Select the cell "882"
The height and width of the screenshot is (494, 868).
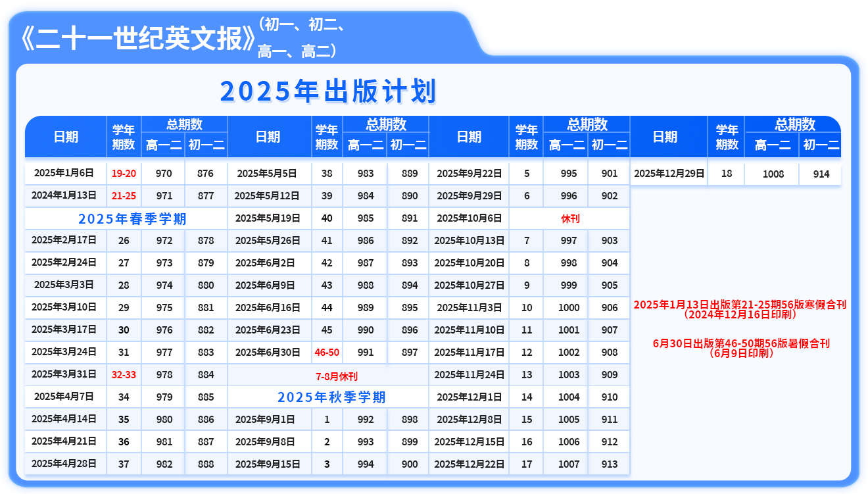point(206,330)
